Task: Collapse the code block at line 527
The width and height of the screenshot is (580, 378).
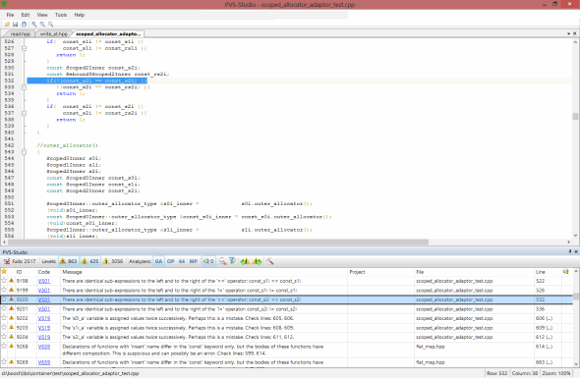Action: [x=24, y=48]
